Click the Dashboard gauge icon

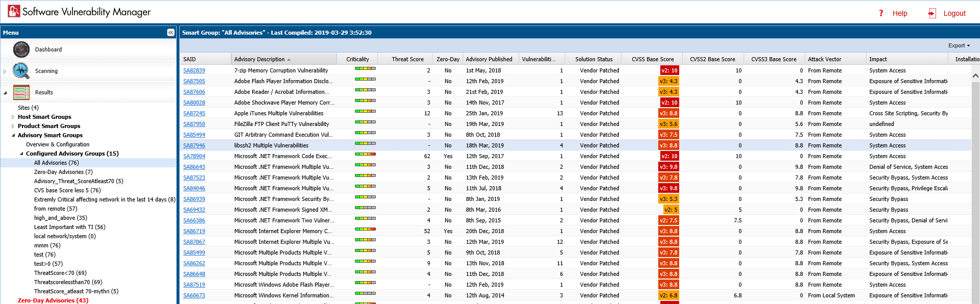[x=21, y=49]
